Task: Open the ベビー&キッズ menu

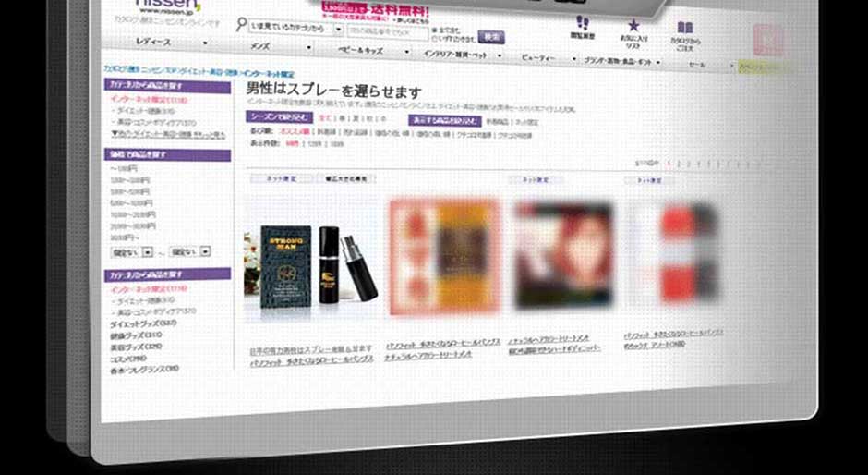Action: point(360,51)
